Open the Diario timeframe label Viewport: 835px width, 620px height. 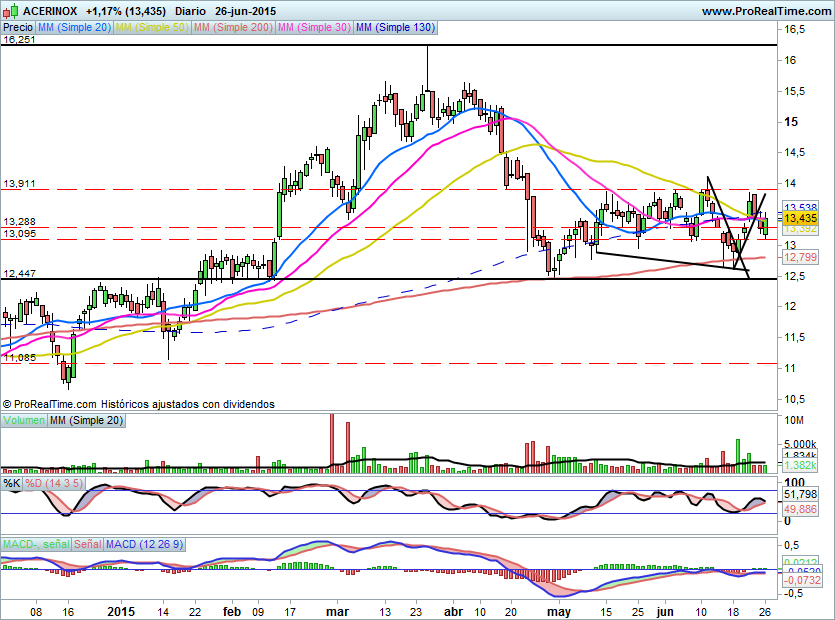pyautogui.click(x=190, y=11)
